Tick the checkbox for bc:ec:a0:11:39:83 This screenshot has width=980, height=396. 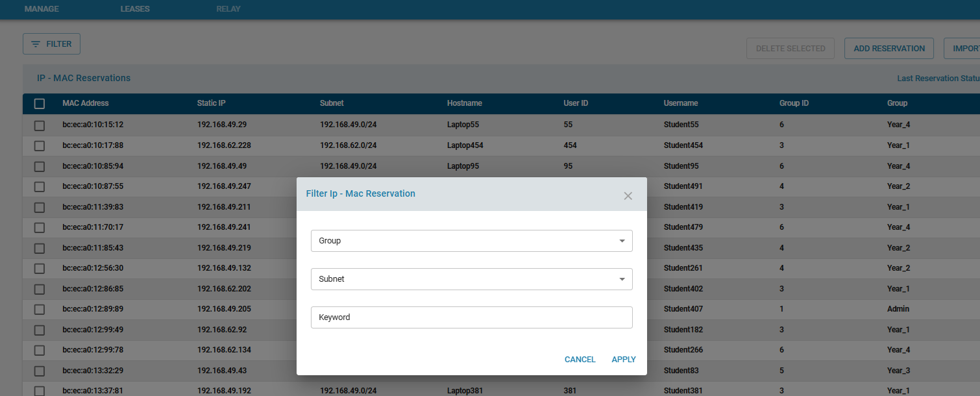(40, 208)
